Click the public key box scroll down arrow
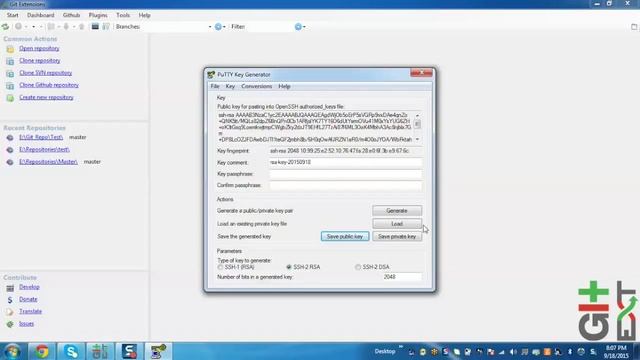Image resolution: width=640 pixels, height=360 pixels. 417,140
